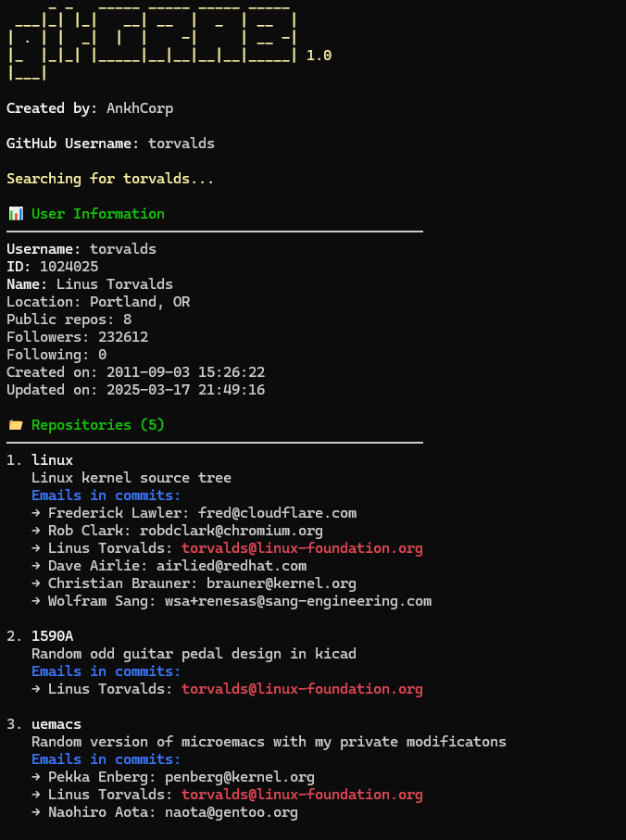Viewport: 626px width, 840px height.
Task: Click the 'Name: Linus Torvalds' row
Action: 90,284
